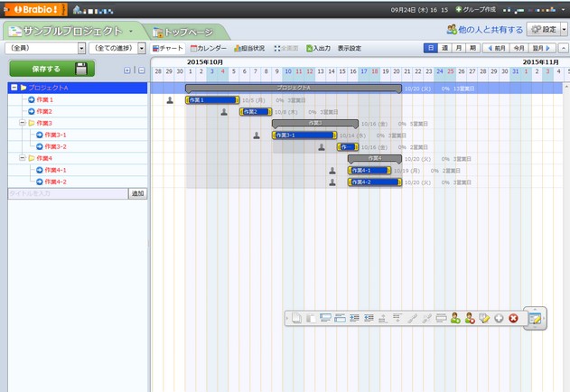The height and width of the screenshot is (392, 570).
Task: Click the remove assignee icon in floating toolbar
Action: [x=470, y=318]
